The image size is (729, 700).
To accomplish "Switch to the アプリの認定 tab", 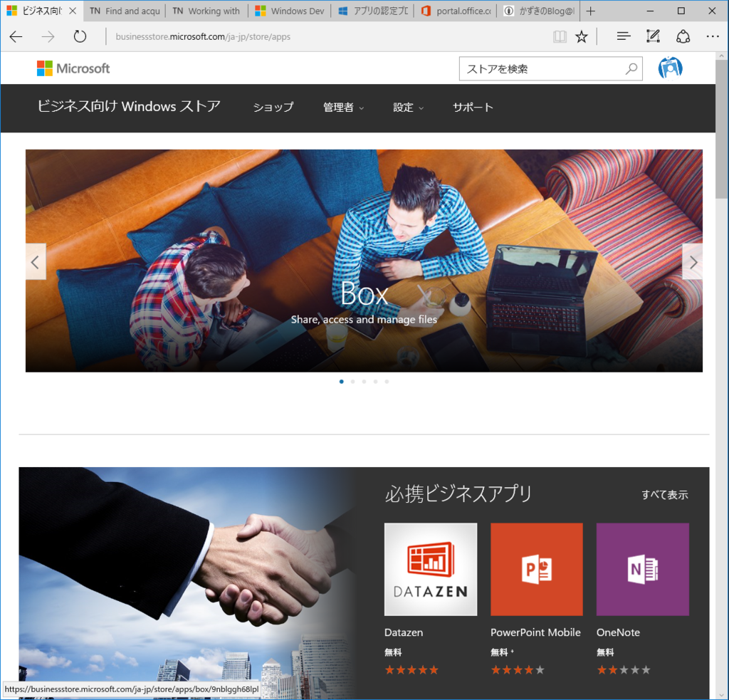I will pyautogui.click(x=373, y=11).
